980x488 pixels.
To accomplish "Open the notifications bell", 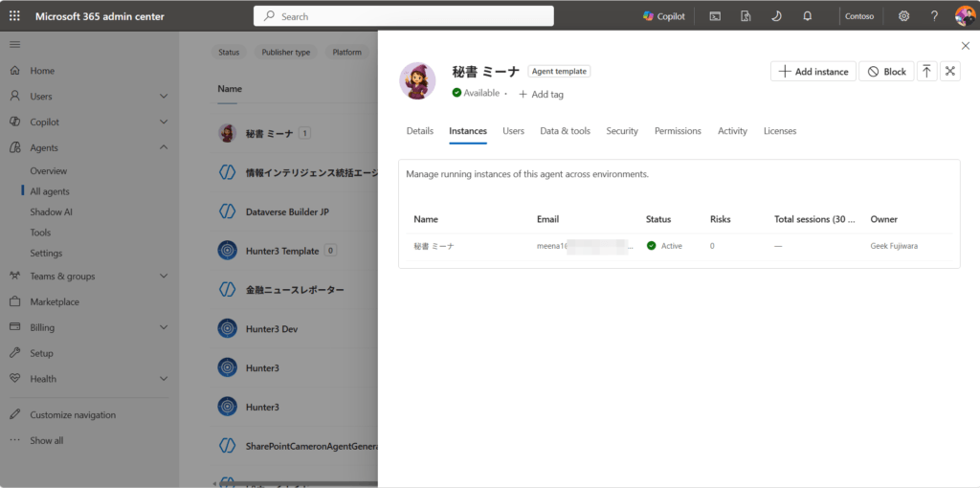I will [807, 16].
